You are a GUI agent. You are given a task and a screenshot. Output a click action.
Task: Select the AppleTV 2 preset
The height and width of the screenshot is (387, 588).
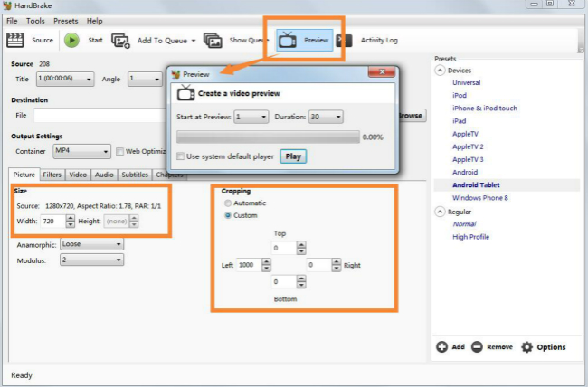pos(468,146)
